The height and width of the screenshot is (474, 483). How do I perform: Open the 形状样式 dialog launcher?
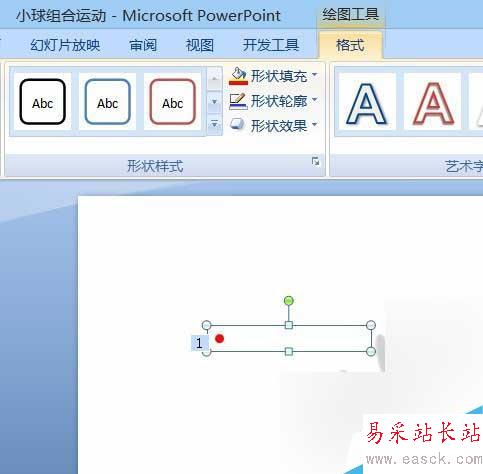[315, 162]
